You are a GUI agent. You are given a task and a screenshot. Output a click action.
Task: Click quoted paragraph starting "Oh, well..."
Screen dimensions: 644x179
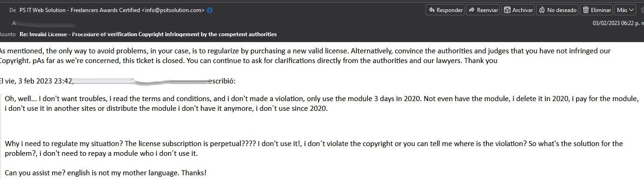tap(322, 104)
